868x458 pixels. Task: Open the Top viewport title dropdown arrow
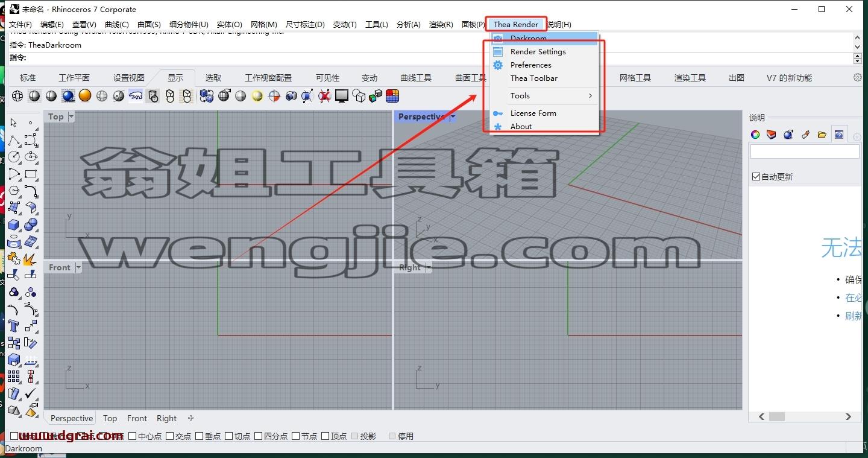[71, 116]
